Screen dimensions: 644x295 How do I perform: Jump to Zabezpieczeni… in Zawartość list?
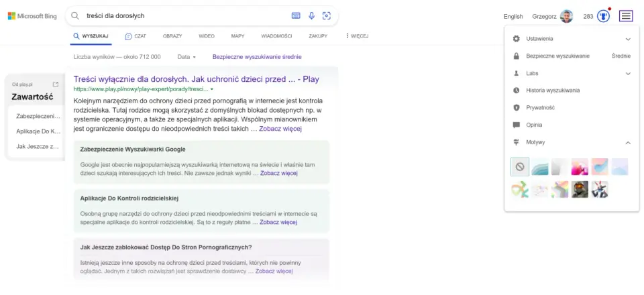coord(38,116)
